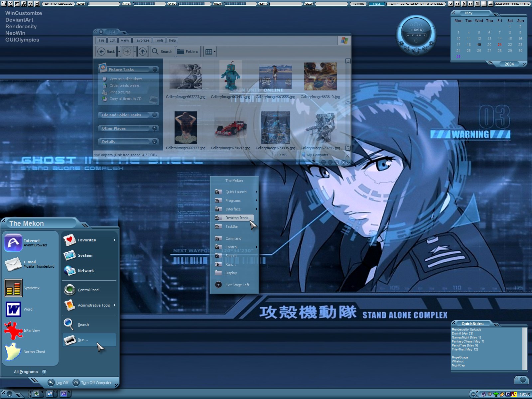Screen dimensions: 532x399
Task: Open Interface submenu in The Mekon menu
Action: pos(236,209)
